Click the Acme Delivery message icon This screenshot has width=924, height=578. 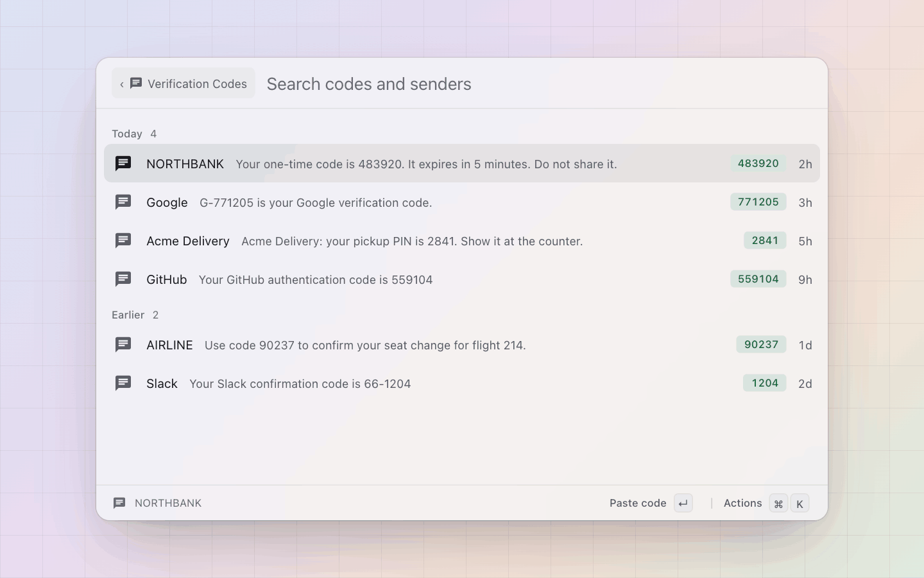point(123,241)
